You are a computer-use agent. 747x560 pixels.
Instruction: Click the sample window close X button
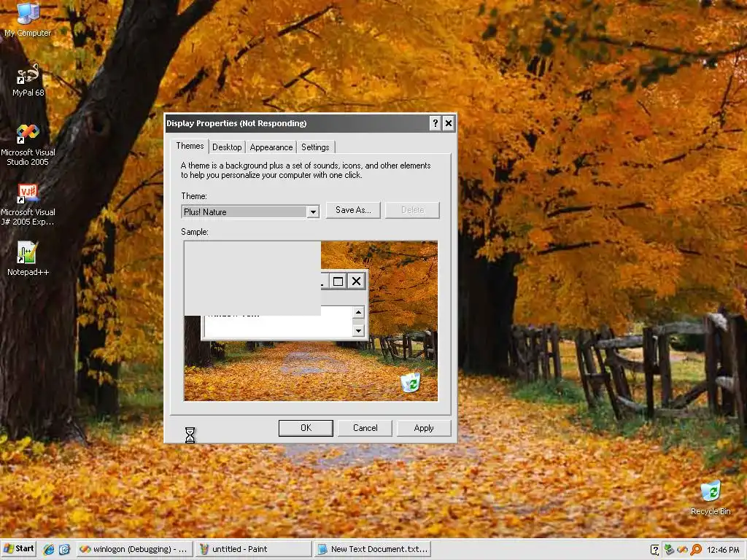tap(356, 281)
